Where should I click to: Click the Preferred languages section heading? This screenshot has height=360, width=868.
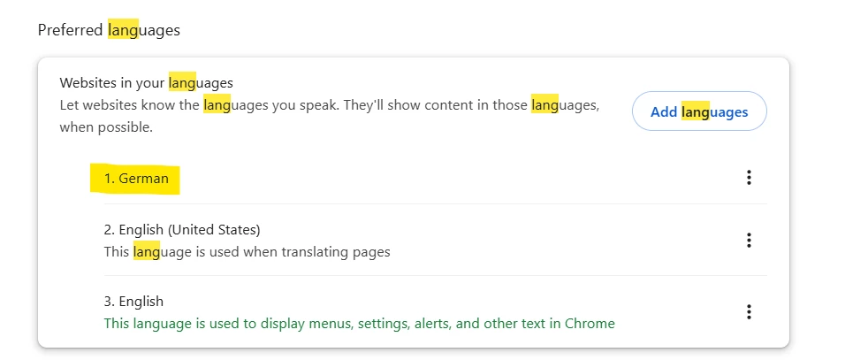pos(109,29)
